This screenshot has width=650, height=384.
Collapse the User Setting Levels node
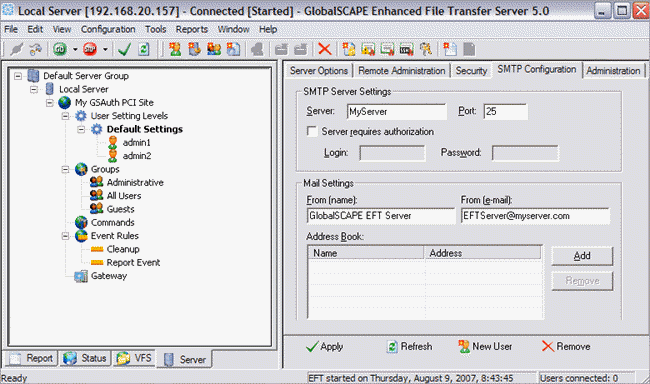click(65, 116)
